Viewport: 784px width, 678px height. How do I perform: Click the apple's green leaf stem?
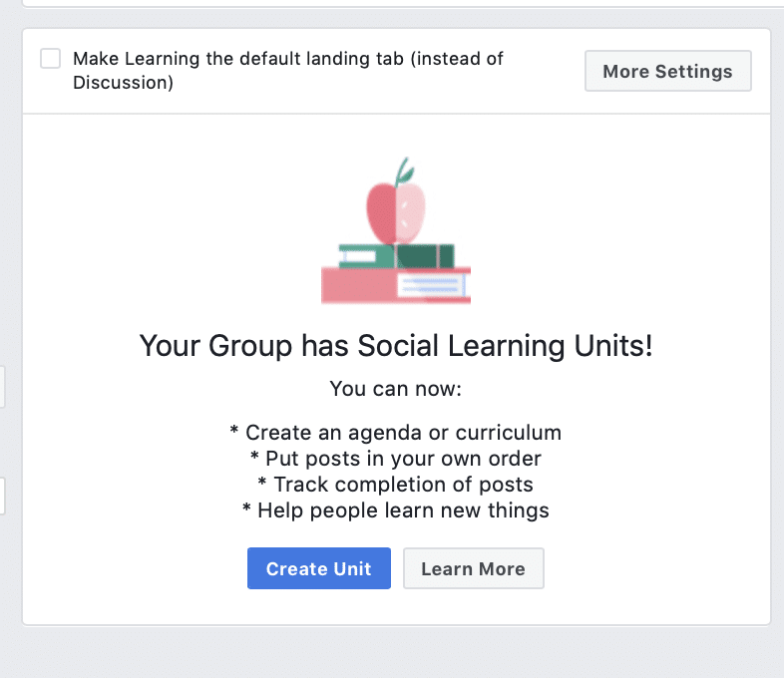click(405, 171)
